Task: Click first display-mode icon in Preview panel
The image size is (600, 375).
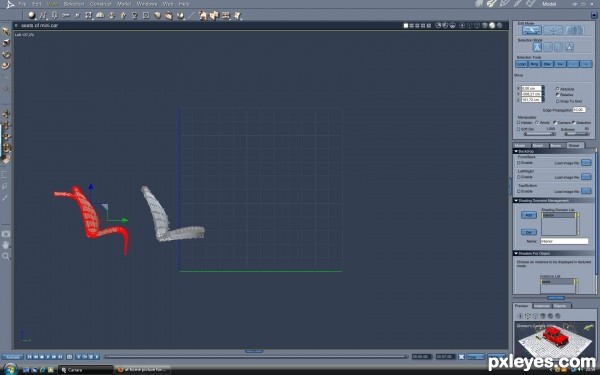Action: (x=520, y=316)
